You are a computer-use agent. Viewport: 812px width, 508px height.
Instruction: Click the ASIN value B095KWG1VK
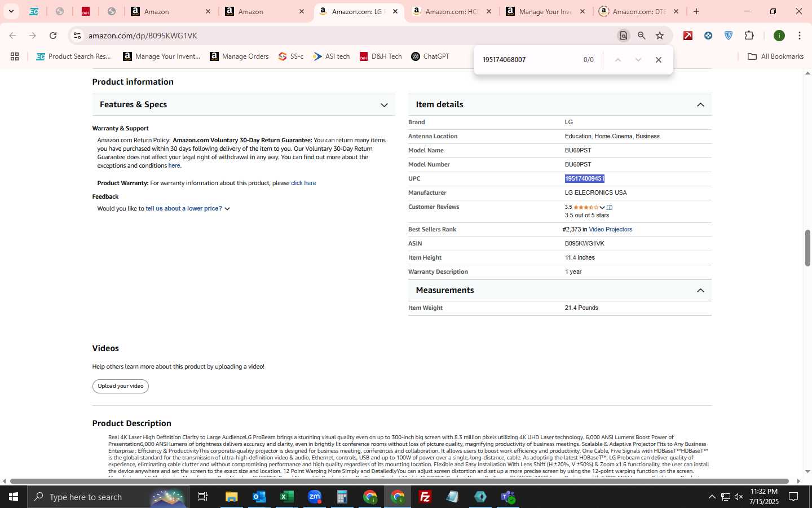pos(585,244)
